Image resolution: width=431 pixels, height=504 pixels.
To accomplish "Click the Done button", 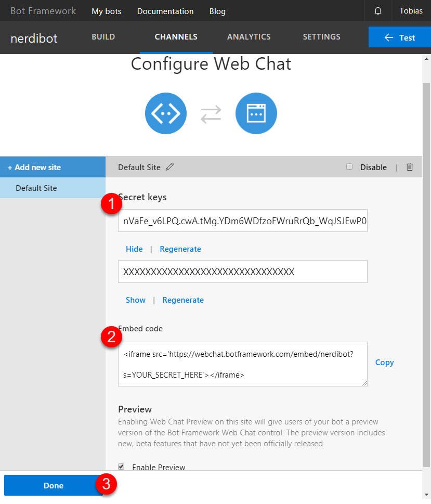I will click(54, 485).
